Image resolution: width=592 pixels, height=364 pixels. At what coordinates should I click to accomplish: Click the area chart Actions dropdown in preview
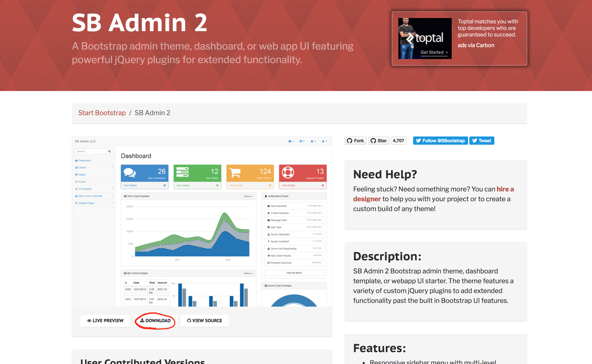click(248, 196)
